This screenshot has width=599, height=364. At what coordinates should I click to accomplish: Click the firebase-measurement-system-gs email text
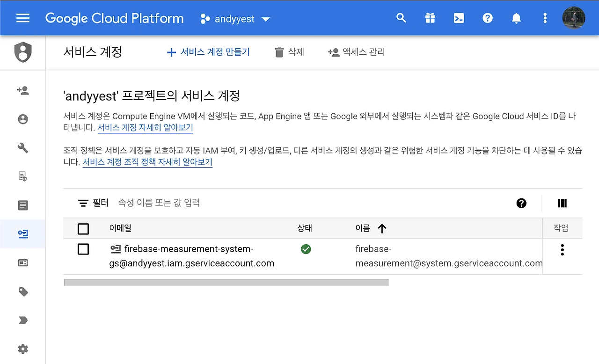(x=192, y=256)
